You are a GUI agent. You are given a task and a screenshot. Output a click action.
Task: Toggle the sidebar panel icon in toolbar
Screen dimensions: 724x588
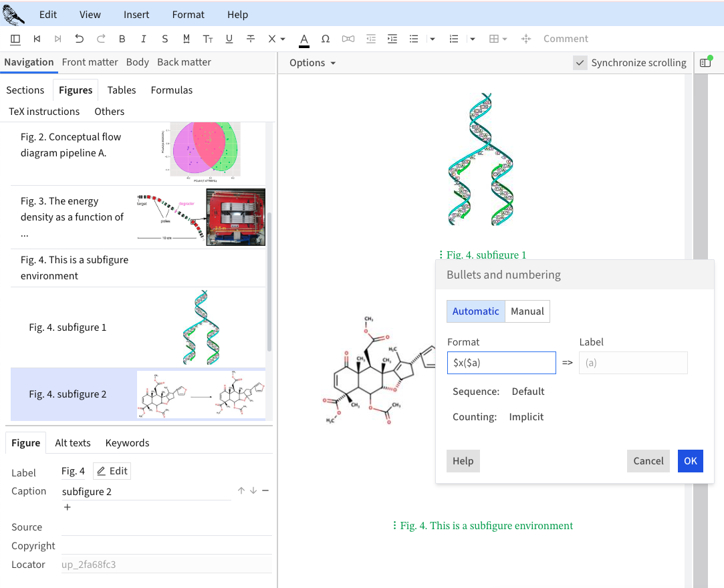pyautogui.click(x=15, y=39)
